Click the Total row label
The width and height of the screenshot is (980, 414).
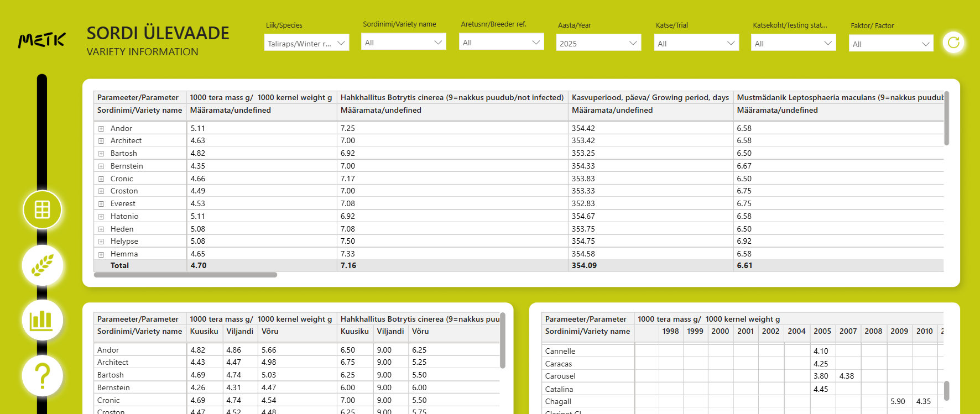119,265
